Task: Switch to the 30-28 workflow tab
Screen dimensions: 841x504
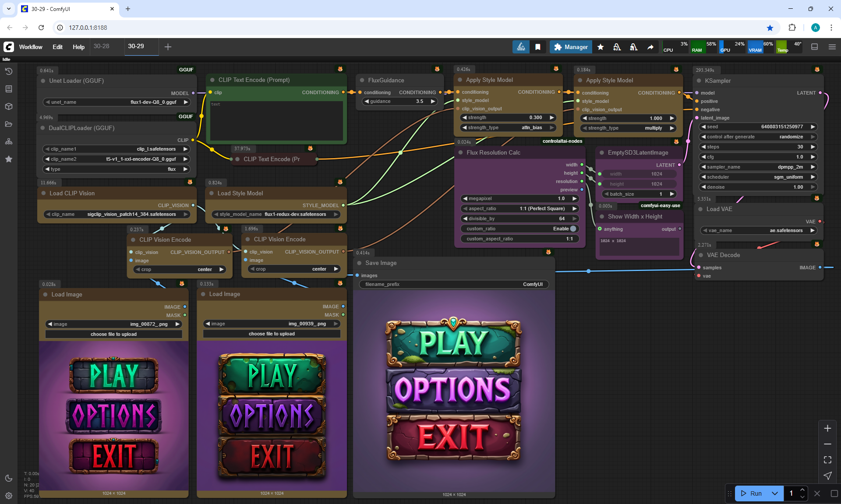Action: [x=102, y=46]
